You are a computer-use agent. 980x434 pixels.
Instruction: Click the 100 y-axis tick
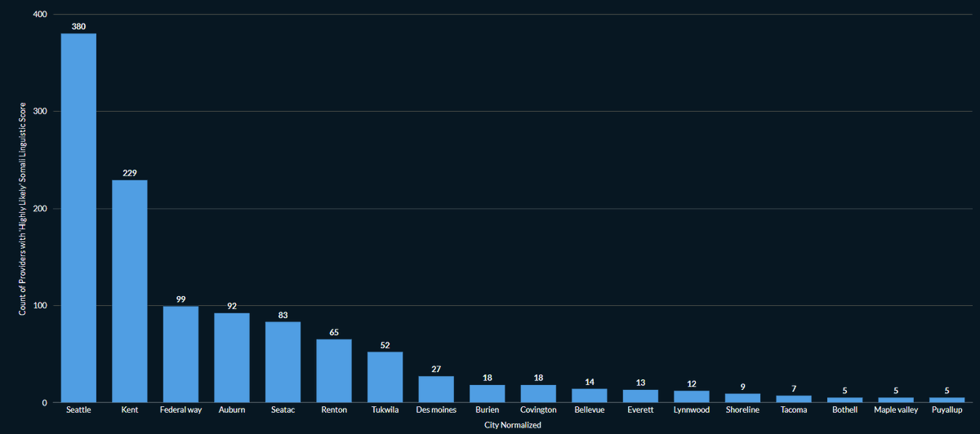(x=39, y=306)
